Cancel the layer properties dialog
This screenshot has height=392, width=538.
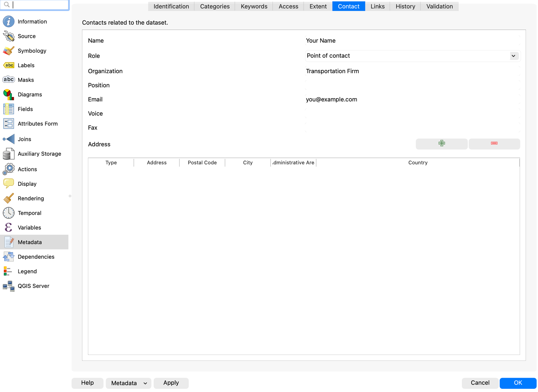pyautogui.click(x=480, y=383)
